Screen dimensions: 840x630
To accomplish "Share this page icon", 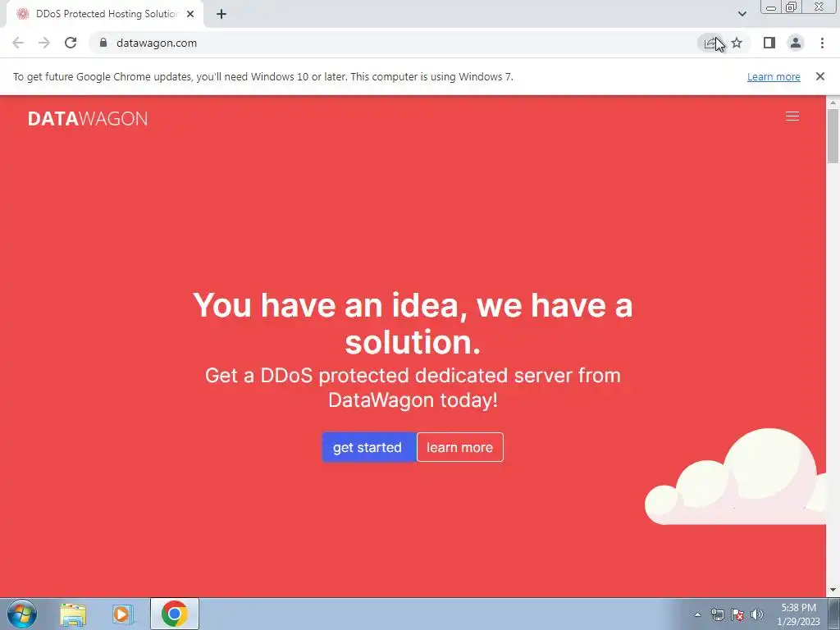I will pyautogui.click(x=710, y=43).
